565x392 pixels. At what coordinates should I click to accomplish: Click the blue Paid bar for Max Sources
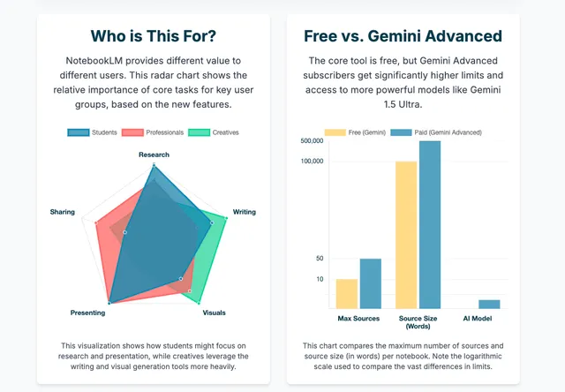click(x=370, y=283)
